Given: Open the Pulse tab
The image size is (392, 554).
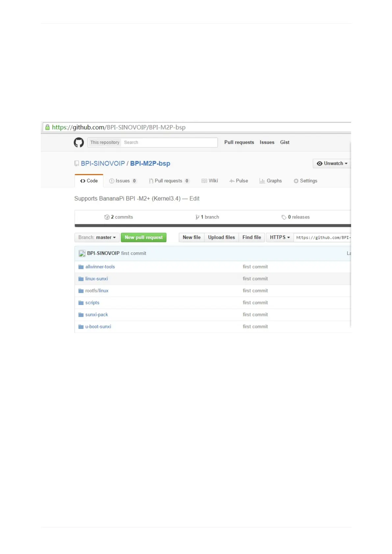Looking at the screenshot, I should pyautogui.click(x=239, y=181).
